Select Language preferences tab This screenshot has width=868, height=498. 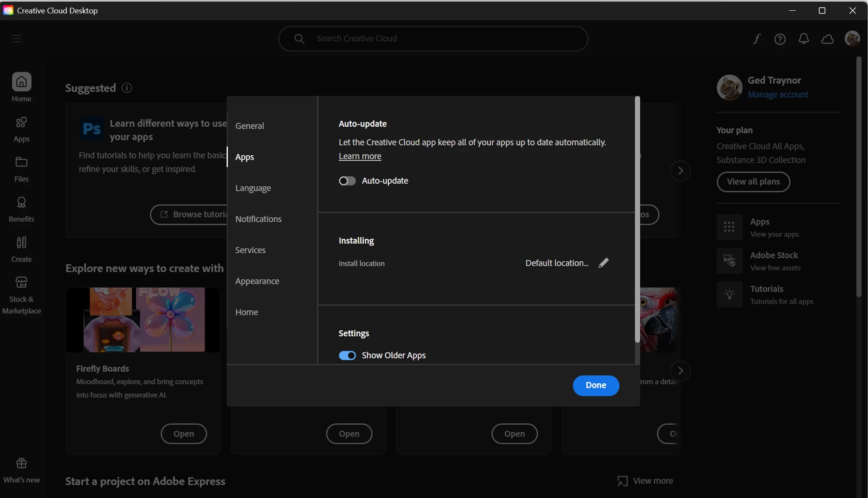[x=253, y=188]
